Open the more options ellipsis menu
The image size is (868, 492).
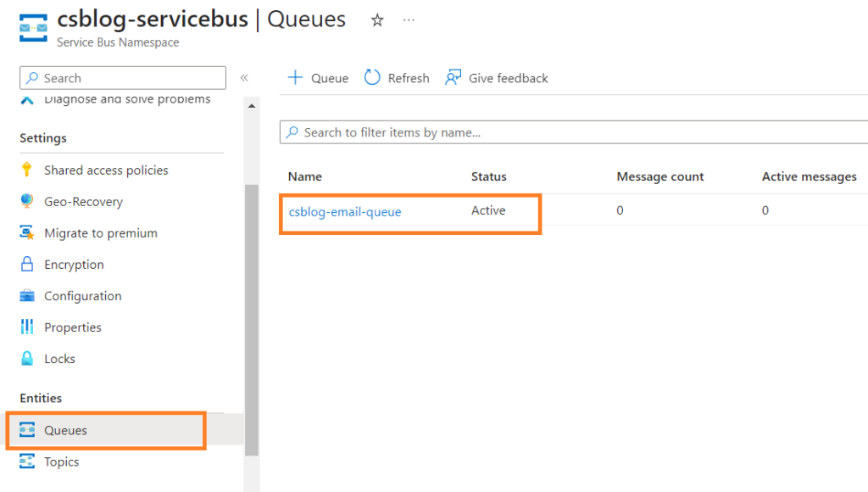(409, 20)
